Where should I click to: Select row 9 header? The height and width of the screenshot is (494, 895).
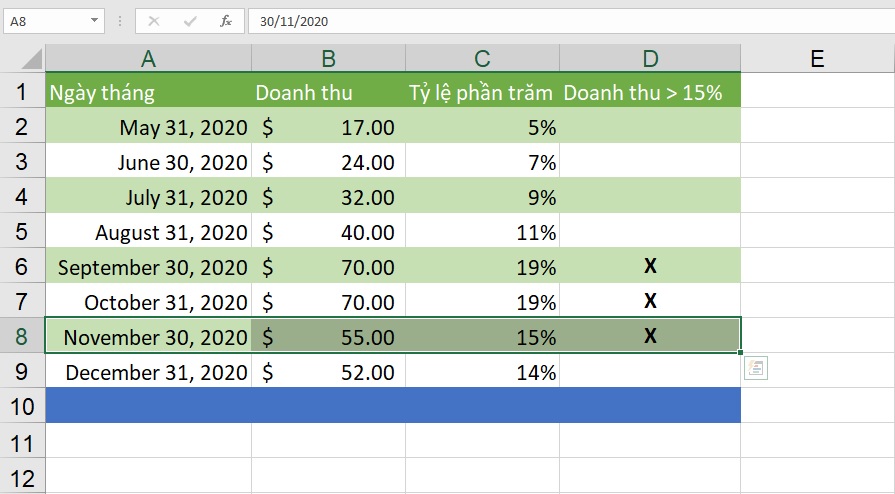pyautogui.click(x=22, y=371)
